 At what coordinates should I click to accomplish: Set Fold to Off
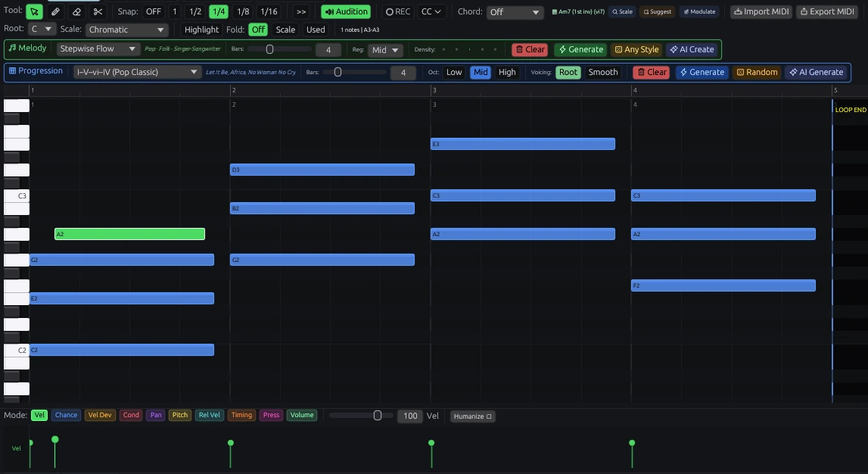coord(258,30)
